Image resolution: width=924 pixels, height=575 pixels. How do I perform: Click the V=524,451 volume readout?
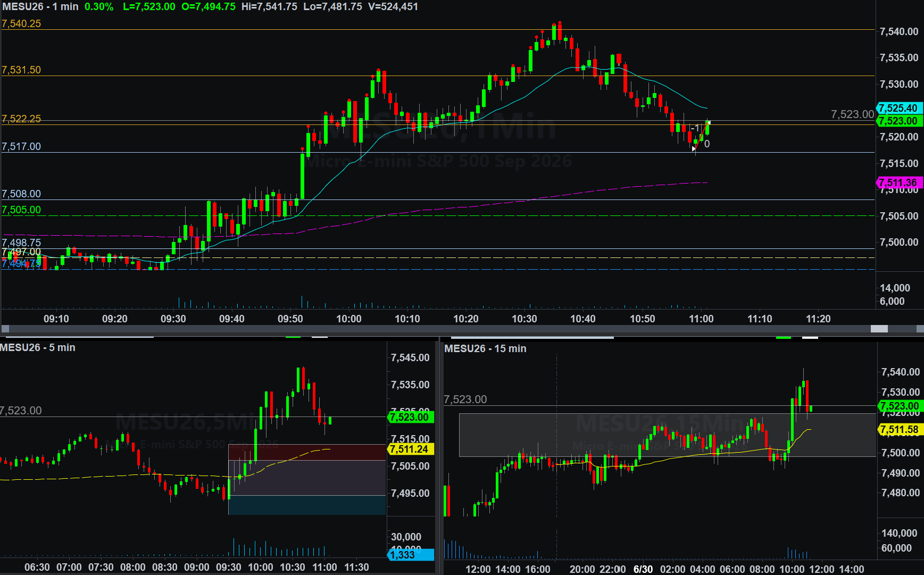click(x=393, y=7)
